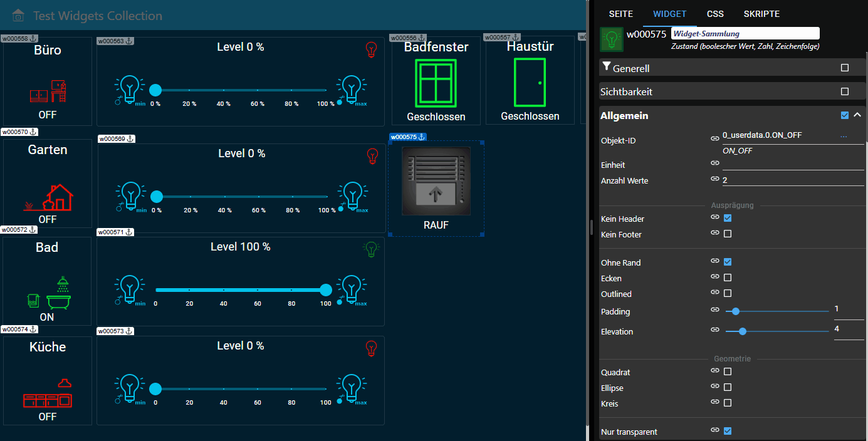The image size is (868, 441).
Task: Enable the Kein Footer checkbox
Action: point(728,234)
